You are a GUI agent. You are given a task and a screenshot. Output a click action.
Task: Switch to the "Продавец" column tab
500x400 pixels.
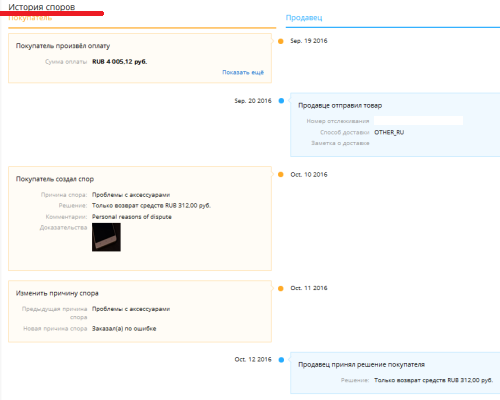click(304, 18)
